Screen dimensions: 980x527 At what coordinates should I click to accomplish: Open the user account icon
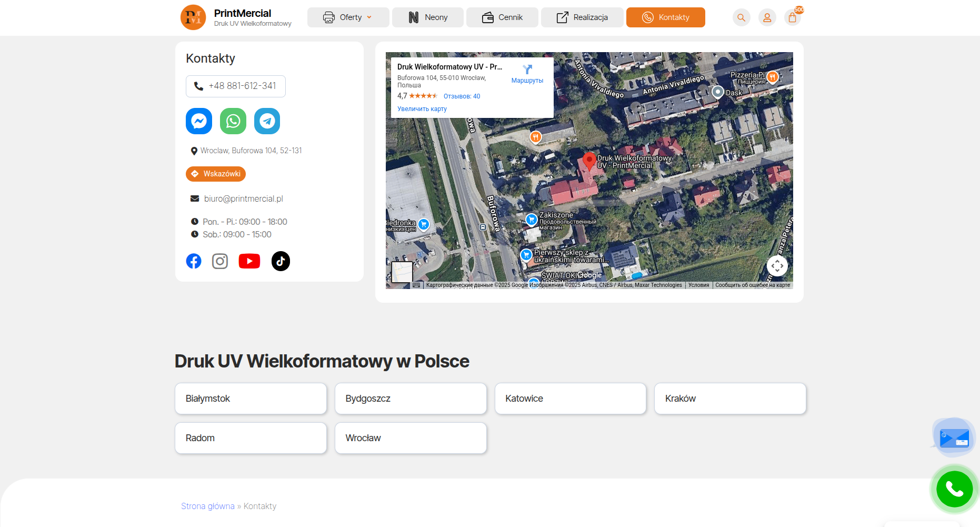tap(767, 17)
